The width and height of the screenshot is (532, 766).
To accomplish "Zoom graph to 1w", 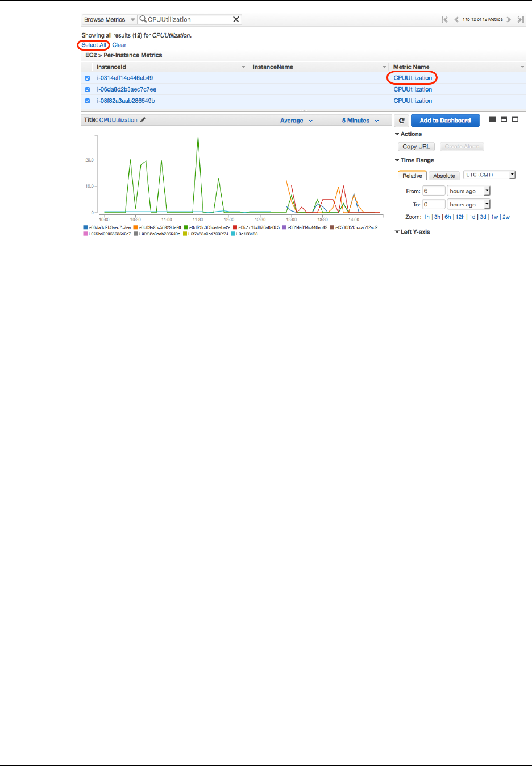I will (x=494, y=217).
